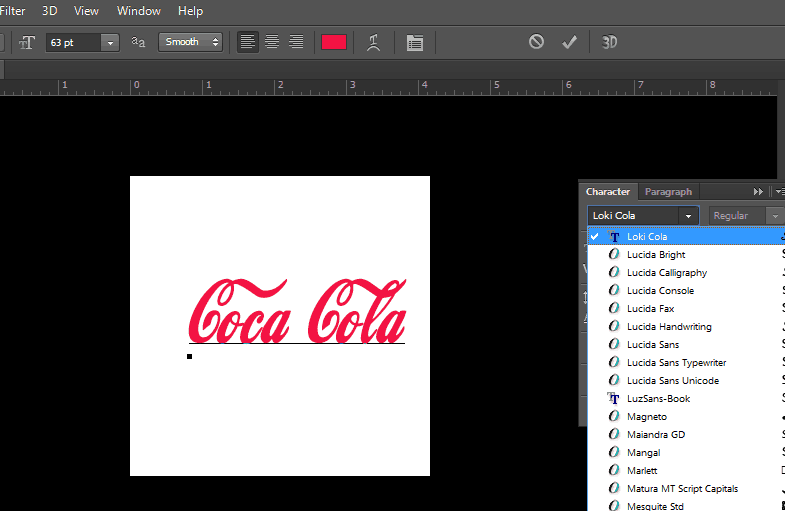Enable center align text

271,42
